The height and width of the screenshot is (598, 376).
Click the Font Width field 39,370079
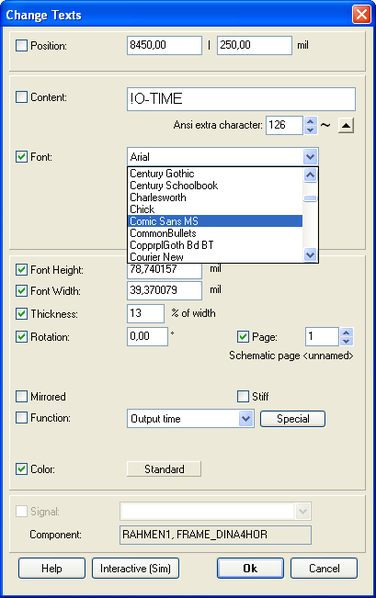[x=164, y=291]
